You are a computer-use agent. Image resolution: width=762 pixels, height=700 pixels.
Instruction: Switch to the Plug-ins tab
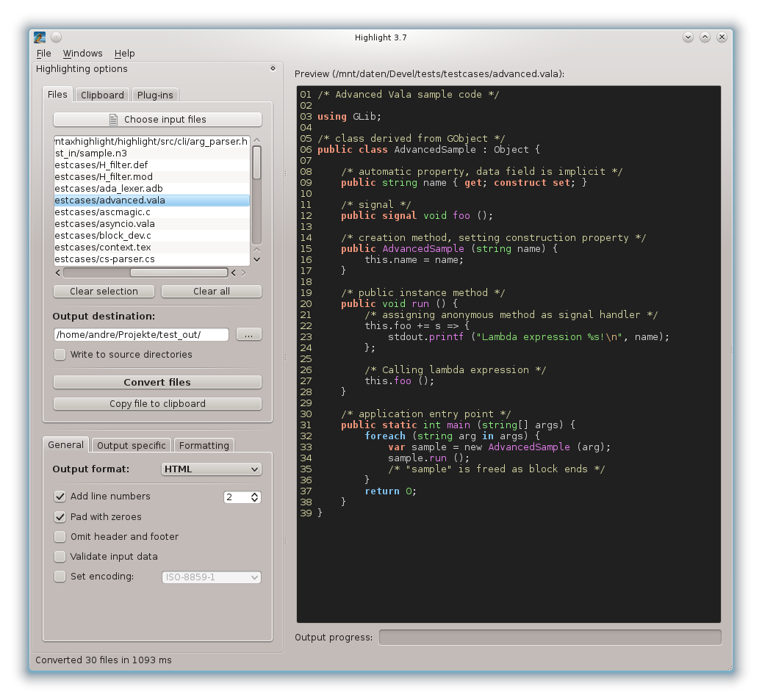[x=155, y=95]
